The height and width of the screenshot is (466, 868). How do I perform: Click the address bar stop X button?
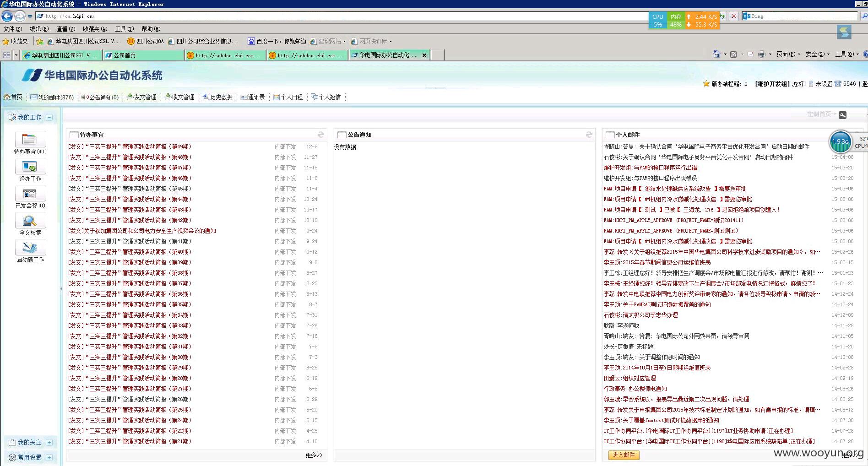click(x=734, y=16)
